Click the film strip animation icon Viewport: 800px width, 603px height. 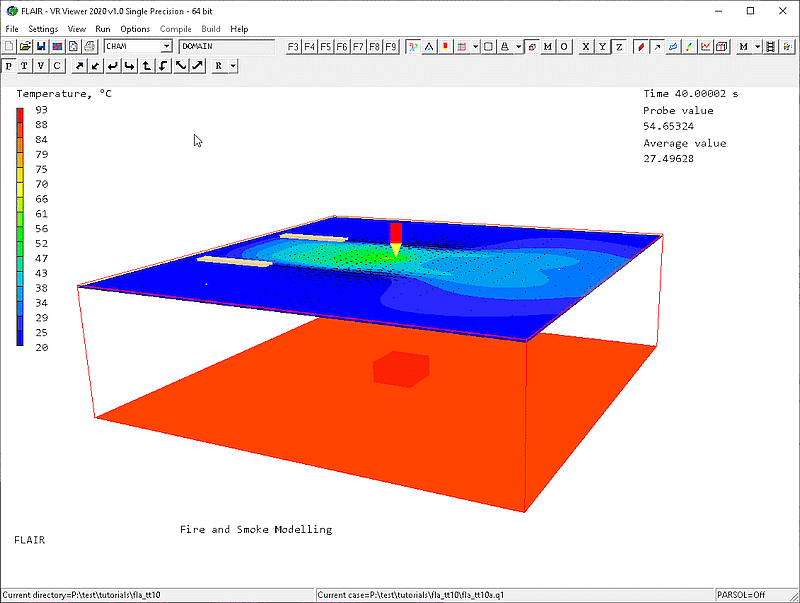[771, 46]
